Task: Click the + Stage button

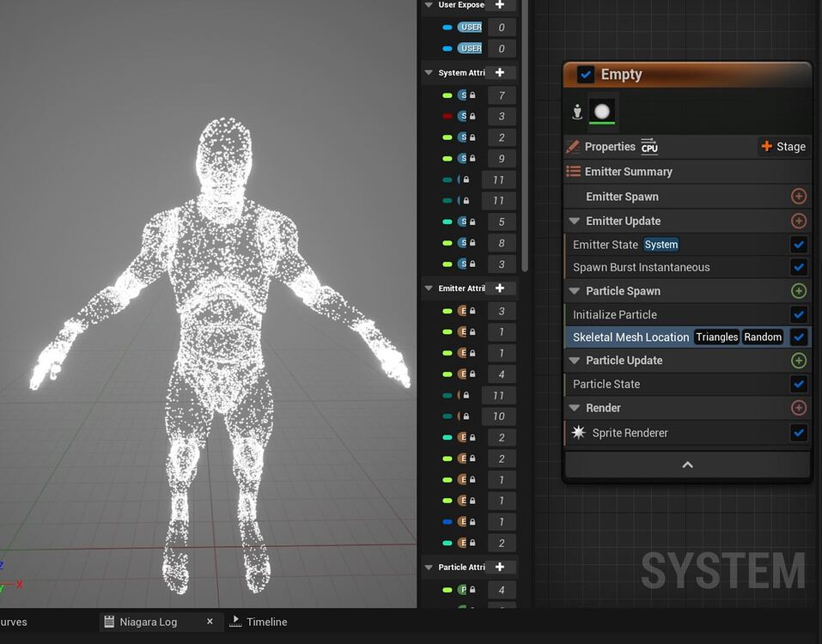Action: pyautogui.click(x=782, y=146)
